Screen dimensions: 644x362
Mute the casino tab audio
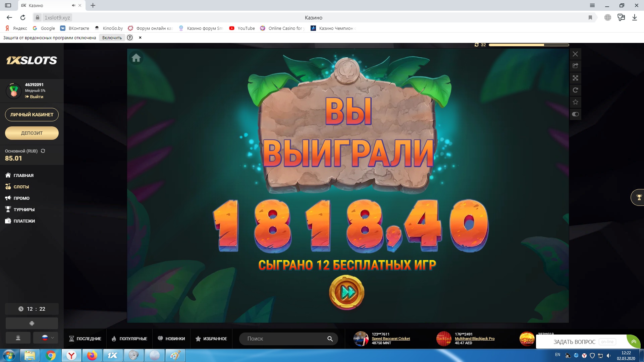[73, 5]
